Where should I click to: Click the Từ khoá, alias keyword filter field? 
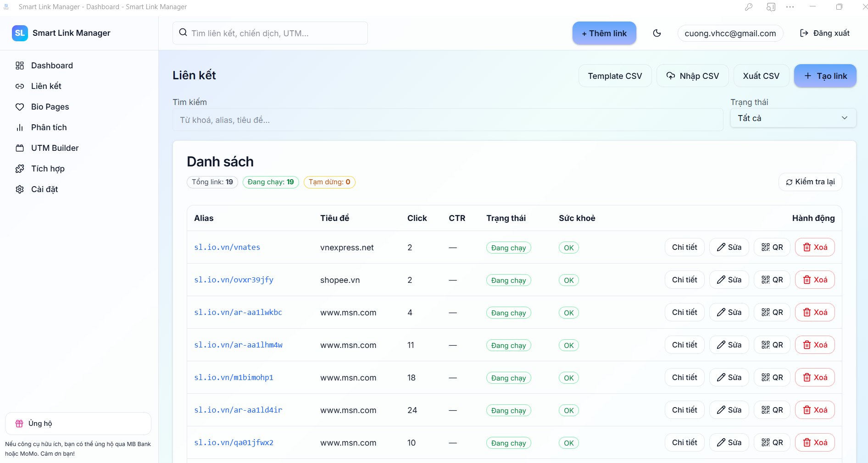pos(448,120)
